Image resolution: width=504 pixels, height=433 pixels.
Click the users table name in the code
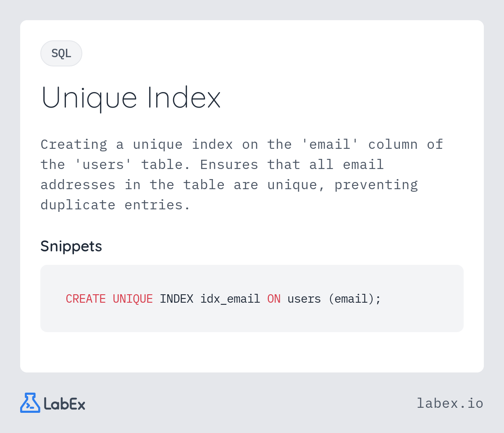coord(304,299)
